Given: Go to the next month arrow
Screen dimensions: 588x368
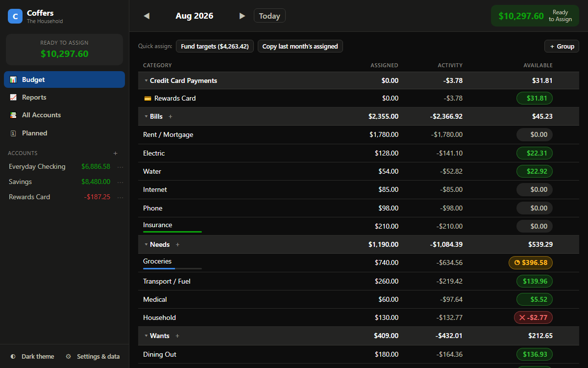Looking at the screenshot, I should 242,16.
